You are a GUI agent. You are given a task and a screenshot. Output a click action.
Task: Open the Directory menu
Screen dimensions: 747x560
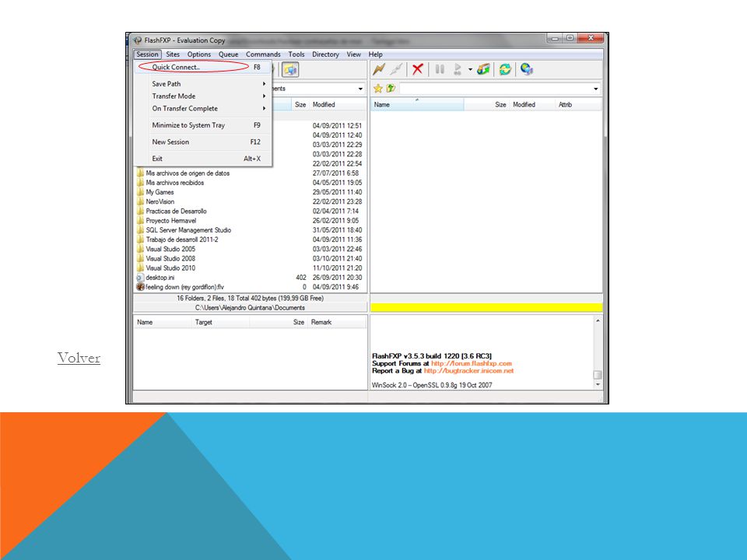click(325, 54)
